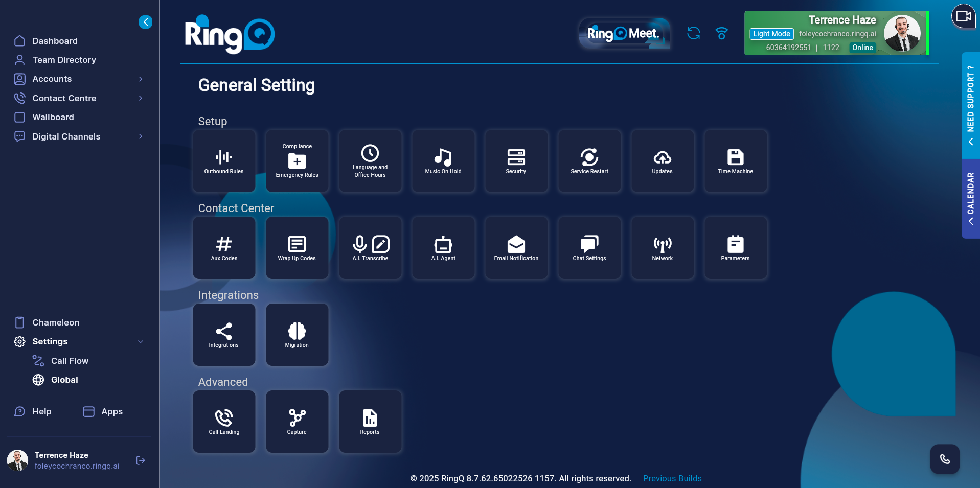Open the Call Landing settings
Screen dimensions: 980x488
click(x=224, y=422)
